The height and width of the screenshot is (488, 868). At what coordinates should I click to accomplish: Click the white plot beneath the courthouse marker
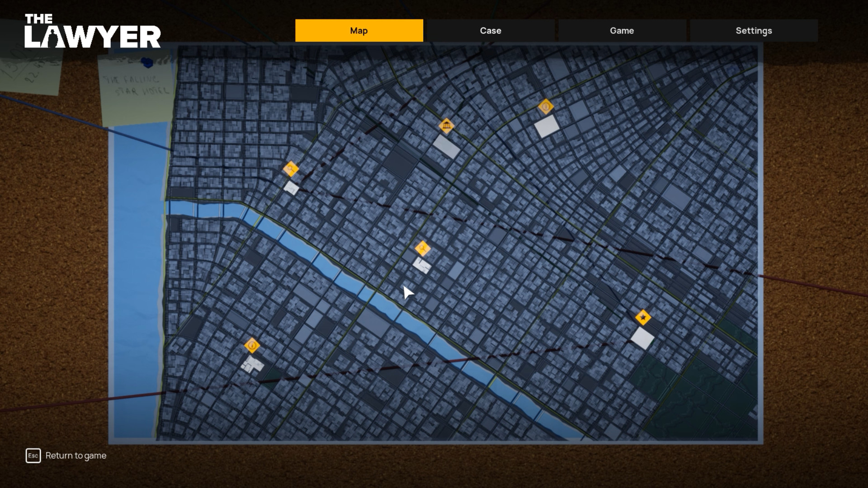tap(447, 145)
